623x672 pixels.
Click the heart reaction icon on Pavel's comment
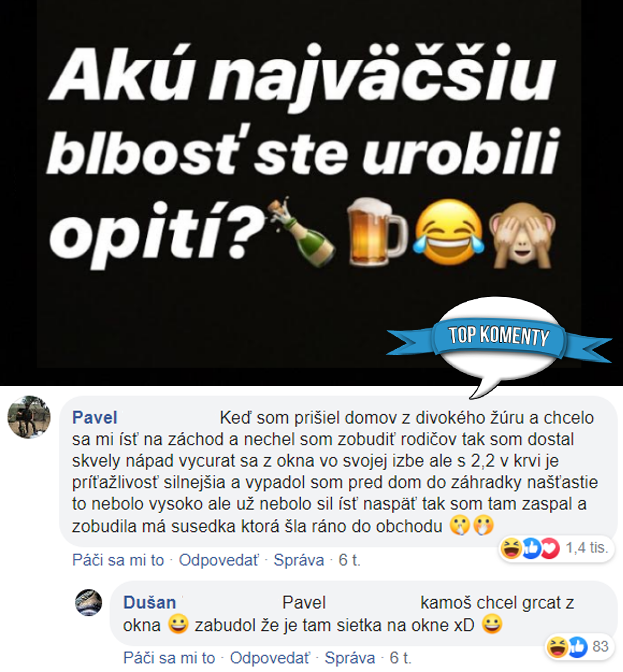pyautogui.click(x=550, y=549)
